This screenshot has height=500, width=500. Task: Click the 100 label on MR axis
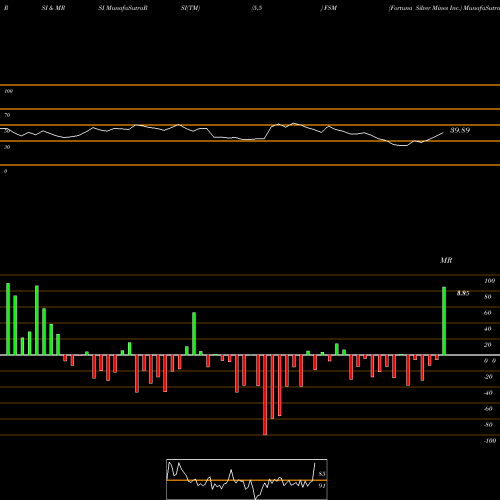[x=489, y=281]
